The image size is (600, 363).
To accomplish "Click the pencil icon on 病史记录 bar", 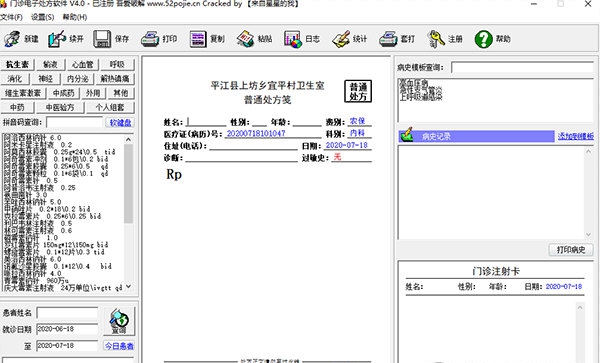I will point(406,135).
